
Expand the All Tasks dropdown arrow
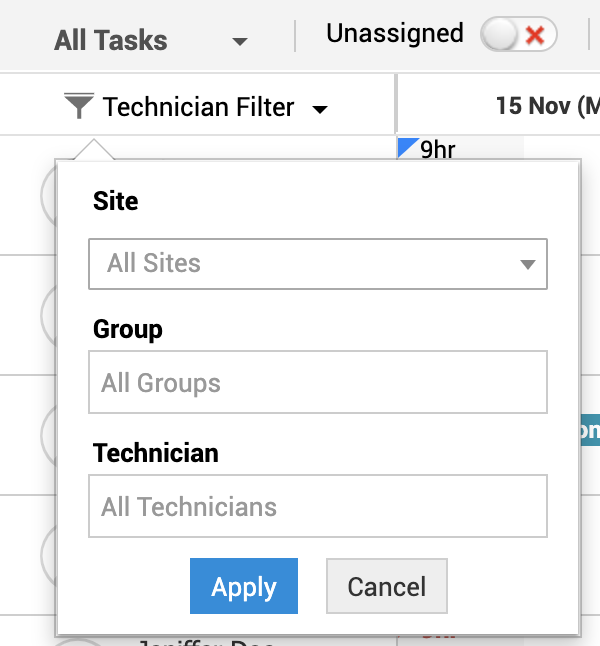tap(239, 42)
